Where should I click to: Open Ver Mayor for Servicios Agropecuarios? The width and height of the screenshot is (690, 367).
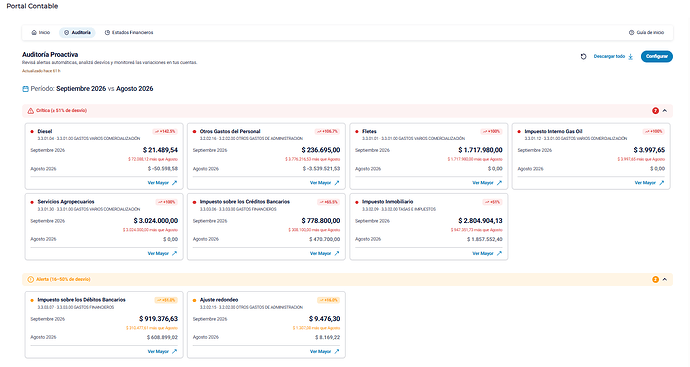tap(162, 253)
